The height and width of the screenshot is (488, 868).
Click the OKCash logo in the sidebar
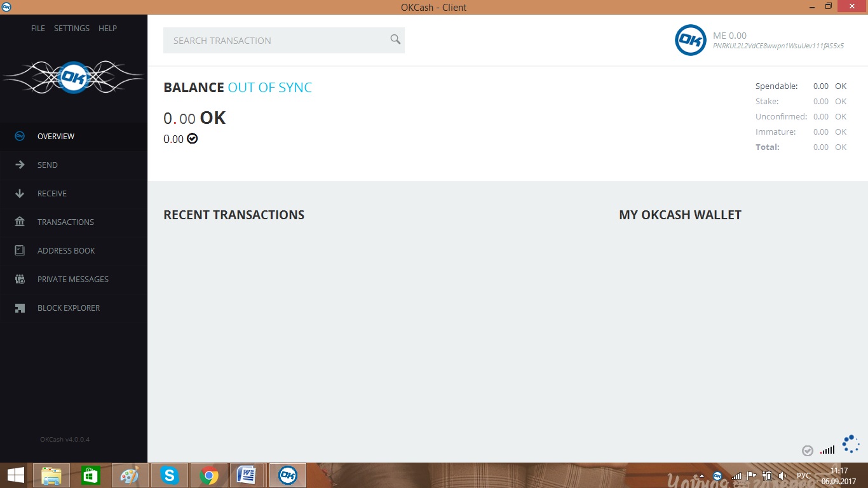click(x=74, y=78)
